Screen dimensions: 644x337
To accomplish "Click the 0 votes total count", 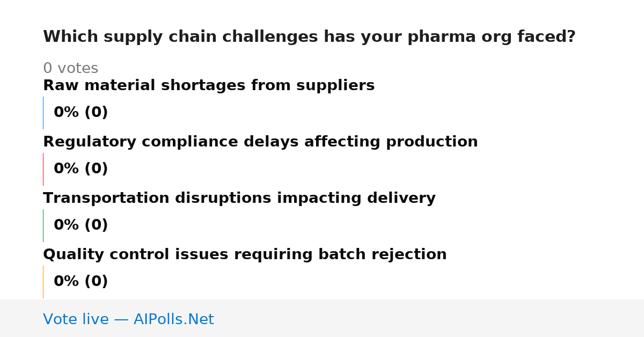I will 70,69.
